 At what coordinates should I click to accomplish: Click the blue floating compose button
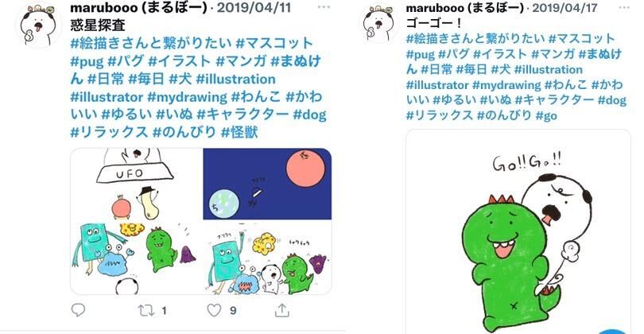coord(614,331)
